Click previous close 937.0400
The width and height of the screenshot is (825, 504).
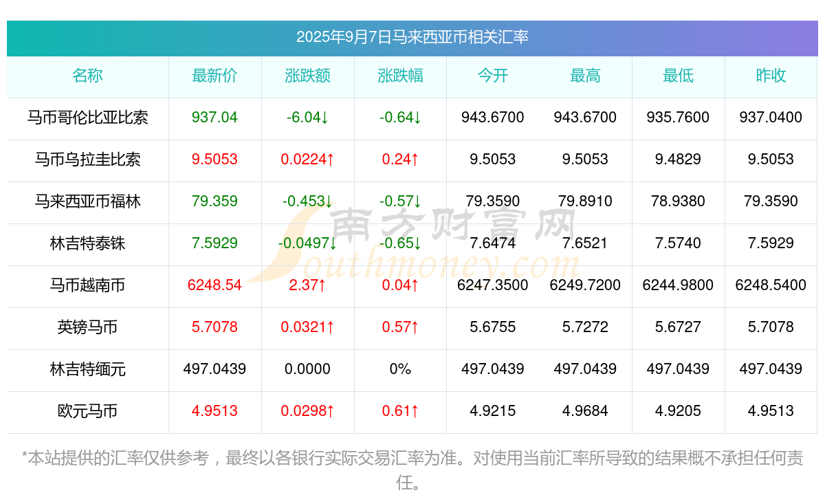pyautogui.click(x=771, y=118)
